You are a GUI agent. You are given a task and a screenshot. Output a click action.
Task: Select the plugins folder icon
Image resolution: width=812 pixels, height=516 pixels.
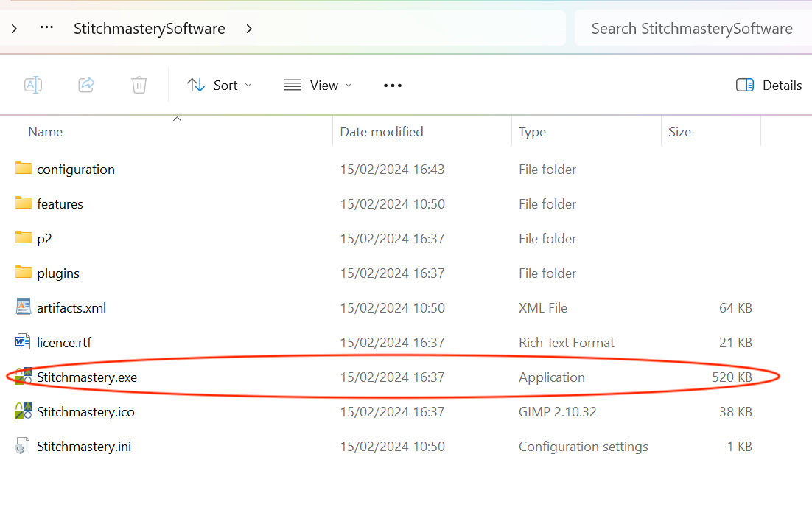[x=24, y=272]
